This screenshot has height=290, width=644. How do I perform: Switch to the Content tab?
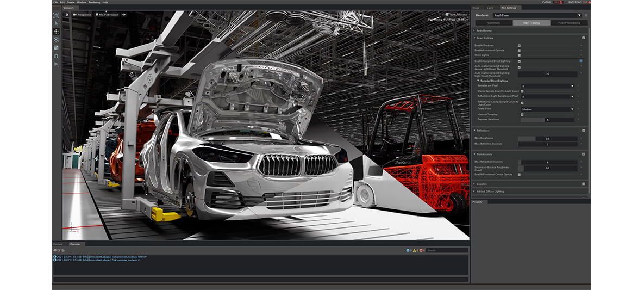coord(58,244)
